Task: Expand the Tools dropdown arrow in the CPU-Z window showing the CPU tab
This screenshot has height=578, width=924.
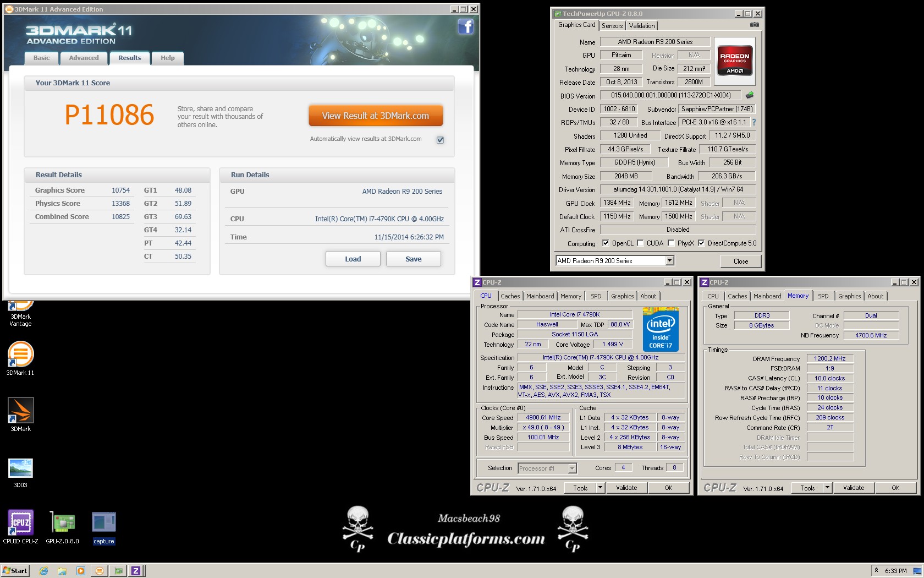Action: [x=600, y=488]
